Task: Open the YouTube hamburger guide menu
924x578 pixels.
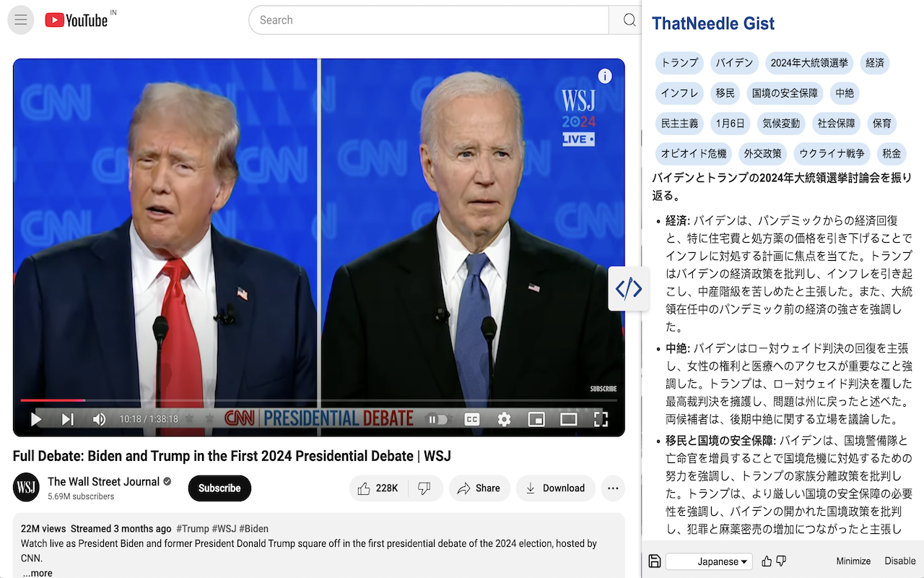Action: click(x=20, y=20)
